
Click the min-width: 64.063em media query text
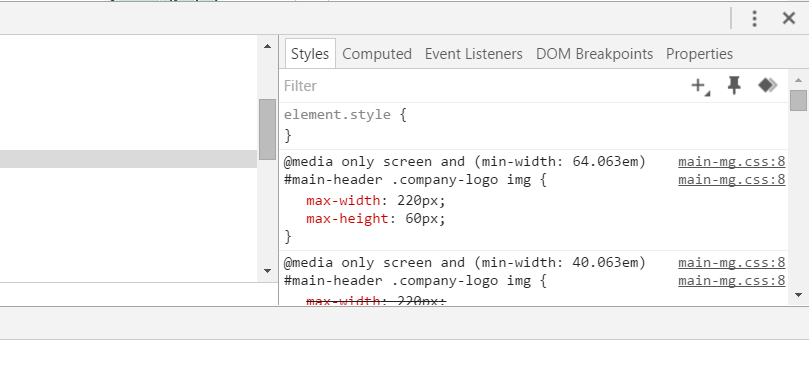click(x=559, y=162)
